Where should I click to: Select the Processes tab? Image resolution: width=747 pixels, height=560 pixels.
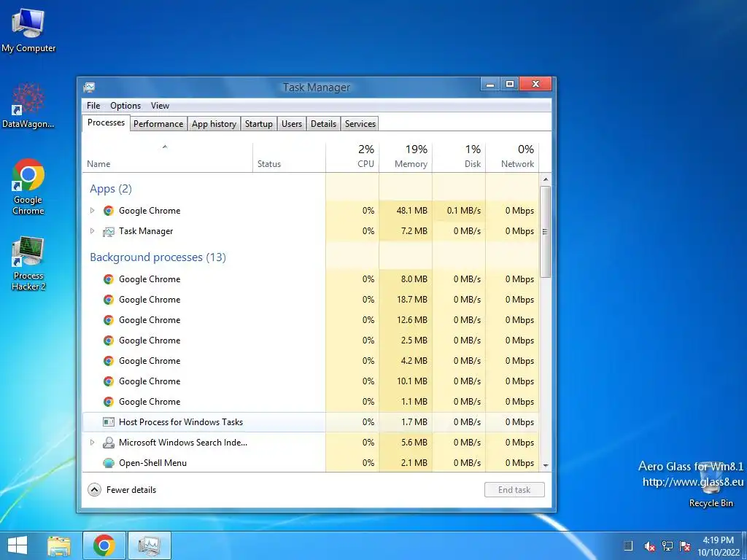106,122
